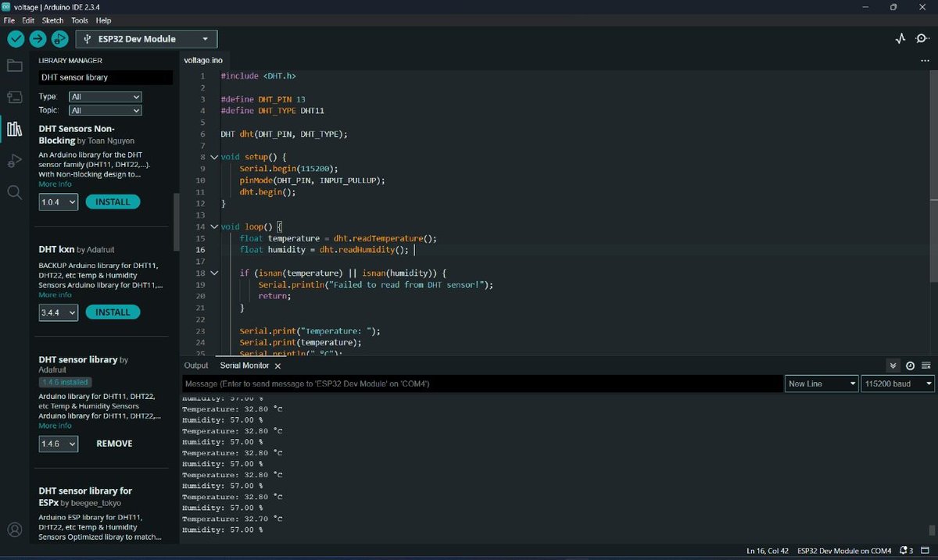The height and width of the screenshot is (560, 938).
Task: Click More info under DHT sensor library by Adafruit
Action: coord(55,426)
